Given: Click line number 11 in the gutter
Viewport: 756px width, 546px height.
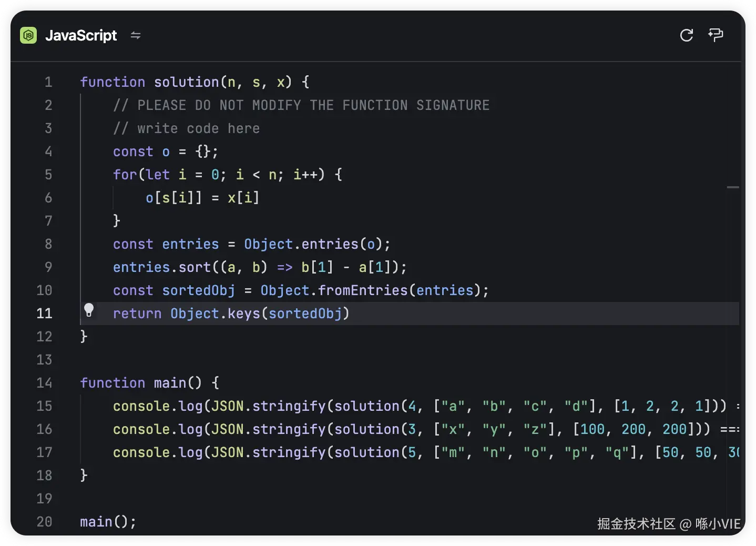Looking at the screenshot, I should pyautogui.click(x=45, y=314).
